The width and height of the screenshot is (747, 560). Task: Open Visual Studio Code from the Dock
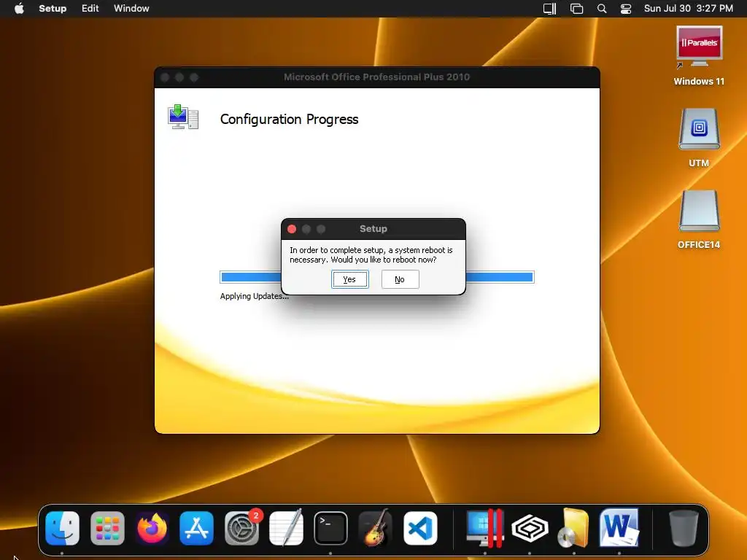tap(420, 528)
